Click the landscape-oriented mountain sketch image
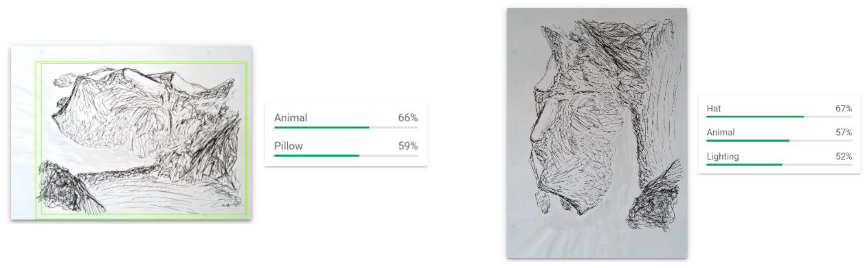The height and width of the screenshot is (268, 868). pyautogui.click(x=131, y=133)
